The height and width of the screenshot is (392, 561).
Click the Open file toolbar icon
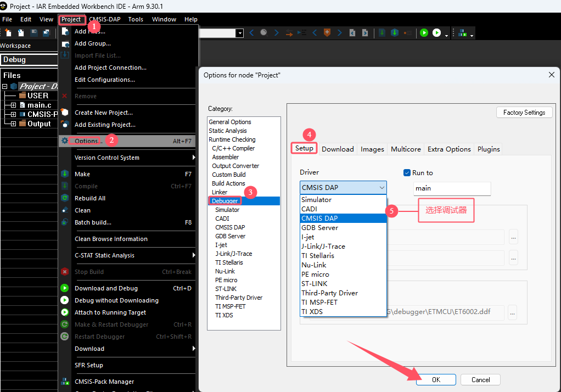pyautogui.click(x=21, y=33)
